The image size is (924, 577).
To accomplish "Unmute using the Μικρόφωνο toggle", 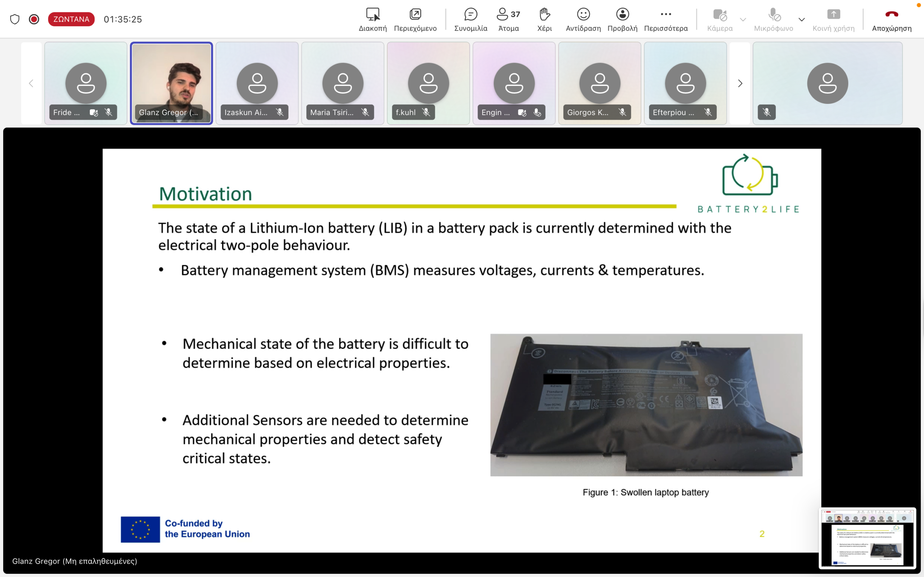I will coord(773,19).
